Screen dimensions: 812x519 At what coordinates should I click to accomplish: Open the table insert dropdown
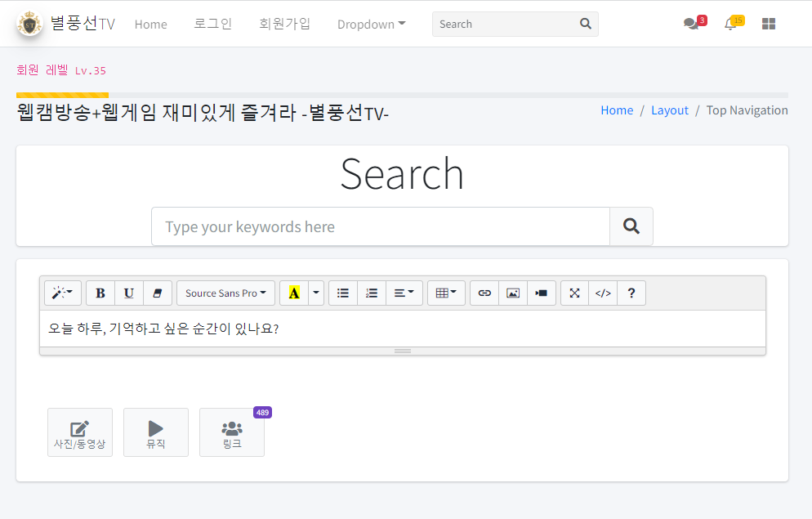click(x=446, y=293)
